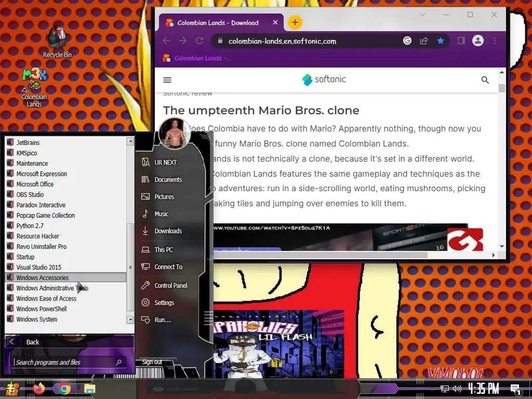Open the Chrome profile avatar
Image resolution: width=532 pixels, height=399 pixels.
point(478,41)
